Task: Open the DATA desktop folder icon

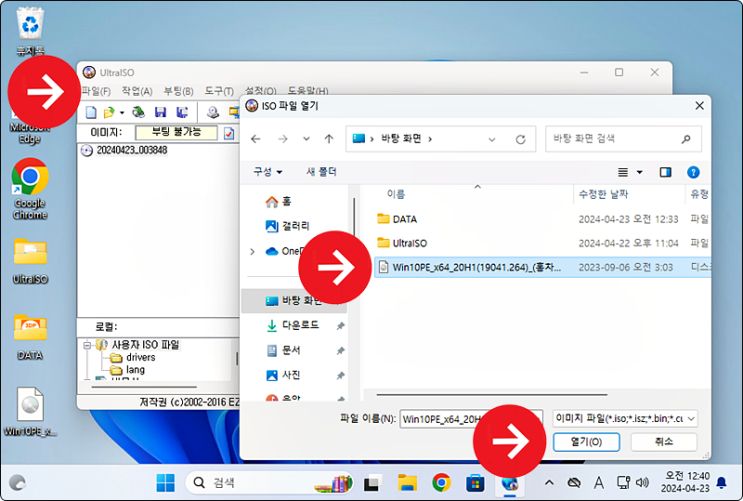Action: [x=30, y=337]
